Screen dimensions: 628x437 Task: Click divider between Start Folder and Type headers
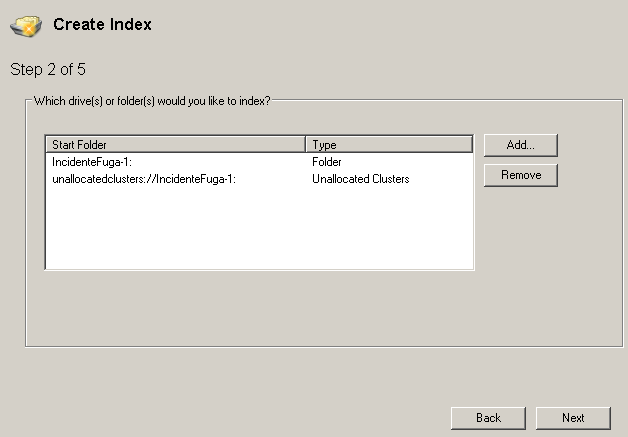305,145
